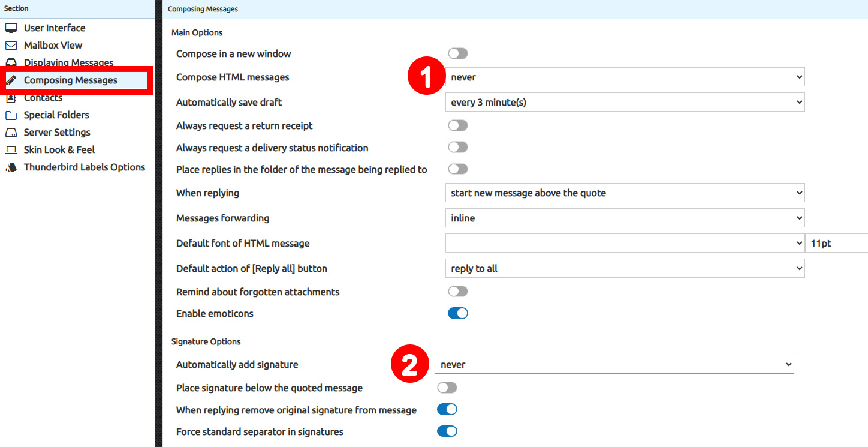Click the Mailbox View envelope icon

pyautogui.click(x=11, y=46)
